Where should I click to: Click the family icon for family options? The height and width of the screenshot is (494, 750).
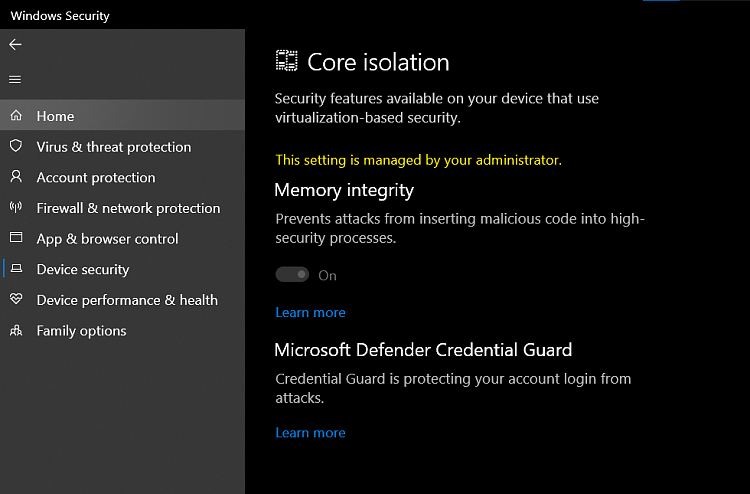click(x=16, y=330)
